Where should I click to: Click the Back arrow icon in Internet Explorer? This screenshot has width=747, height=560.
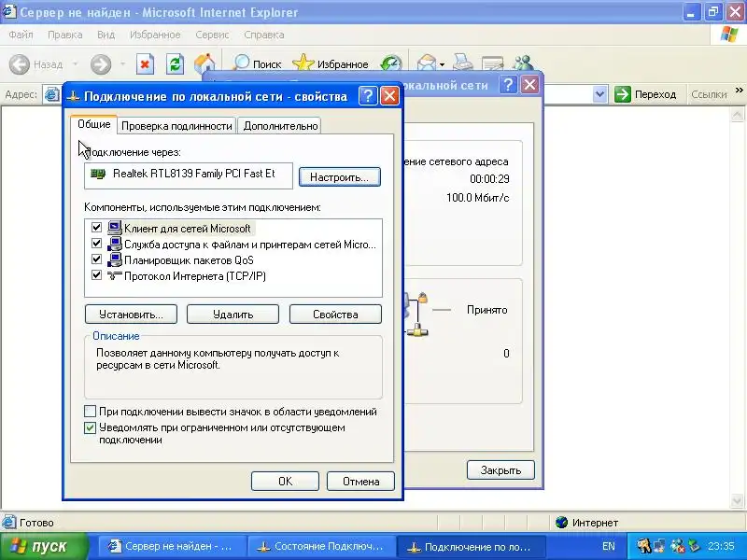[20, 64]
